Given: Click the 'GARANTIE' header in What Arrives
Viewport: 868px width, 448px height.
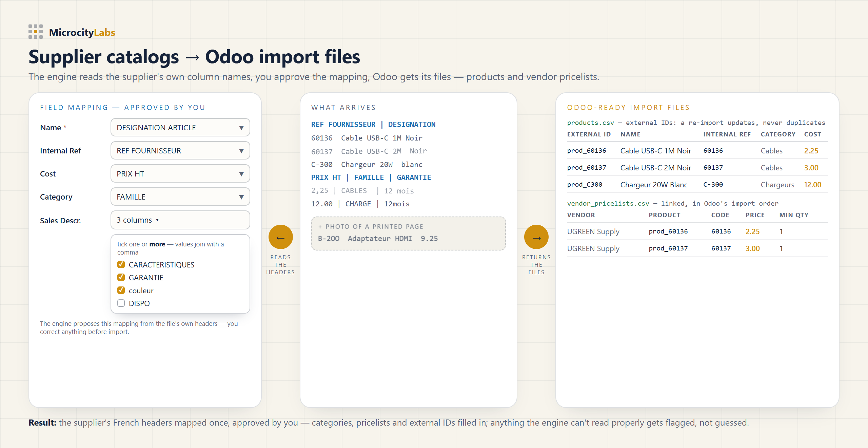Looking at the screenshot, I should (x=414, y=178).
